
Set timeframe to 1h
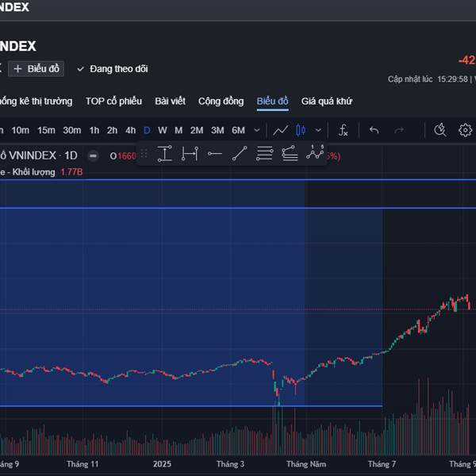pos(94,131)
